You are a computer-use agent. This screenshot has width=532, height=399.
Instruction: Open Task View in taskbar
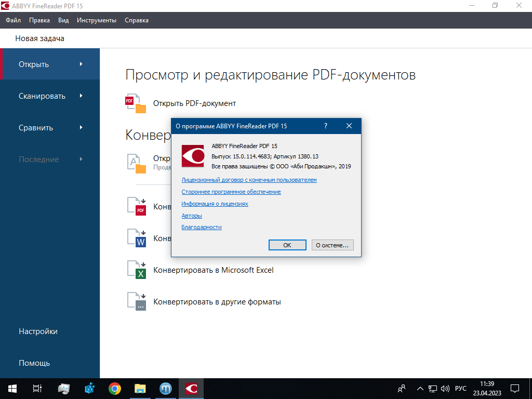(37, 389)
